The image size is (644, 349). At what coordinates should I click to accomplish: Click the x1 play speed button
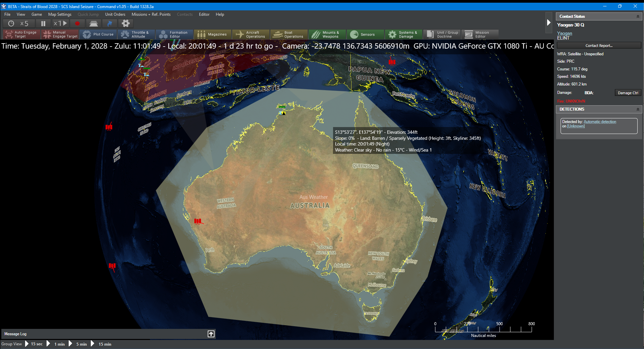[x=60, y=23]
